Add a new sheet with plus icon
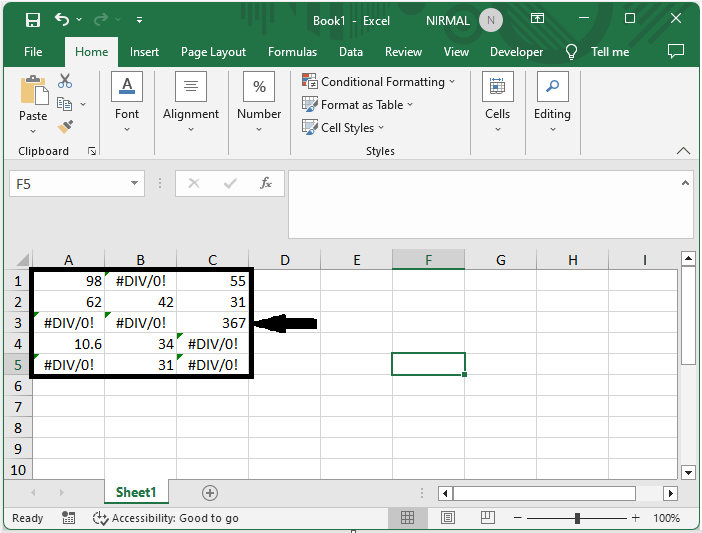Screen dimensions: 702x533 point(209,492)
